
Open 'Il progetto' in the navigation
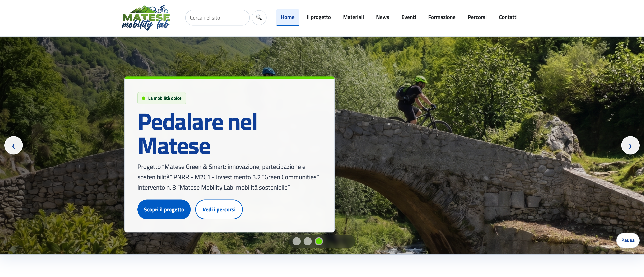pyautogui.click(x=319, y=17)
